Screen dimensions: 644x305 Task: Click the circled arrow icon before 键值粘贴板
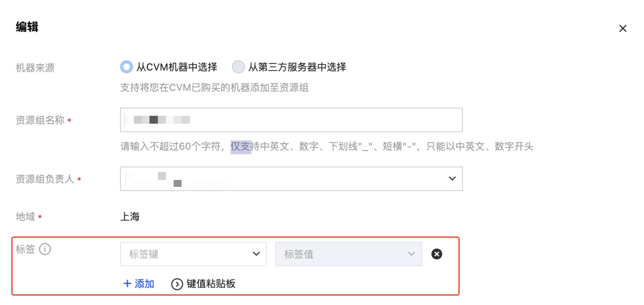click(x=177, y=284)
